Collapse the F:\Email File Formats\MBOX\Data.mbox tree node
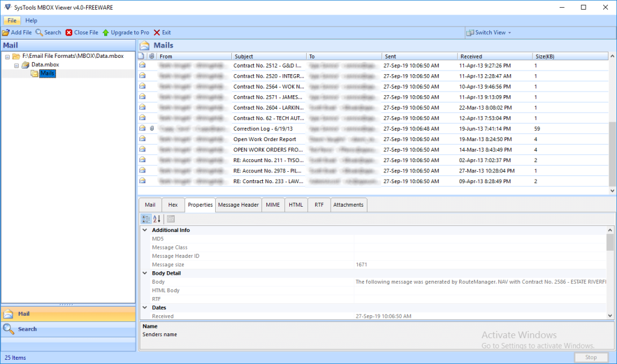Image resolution: width=617 pixels, height=364 pixels. click(7, 57)
